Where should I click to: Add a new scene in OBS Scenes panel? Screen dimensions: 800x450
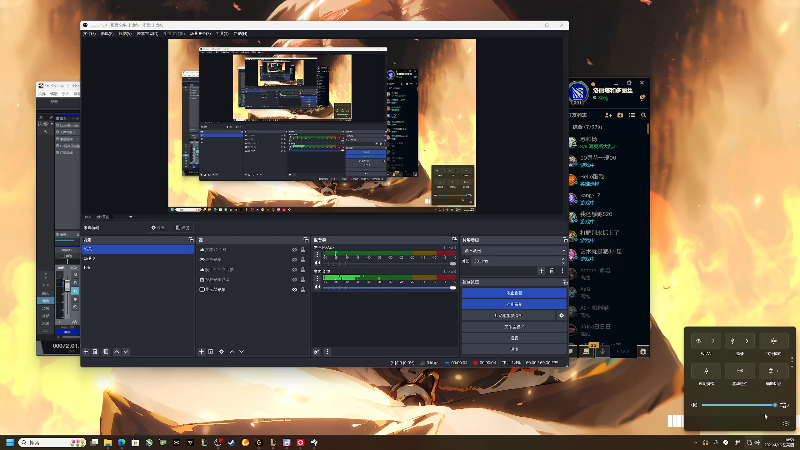[86, 352]
